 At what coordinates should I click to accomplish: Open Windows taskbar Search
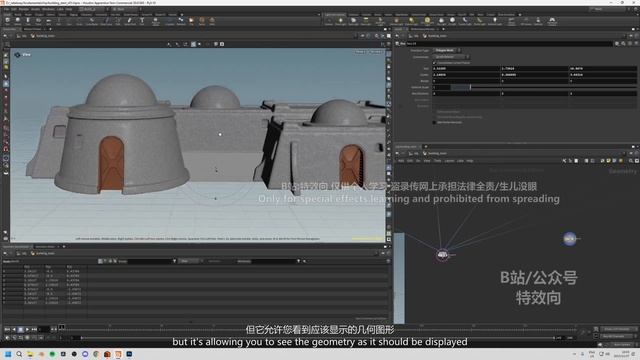click(x=19, y=354)
